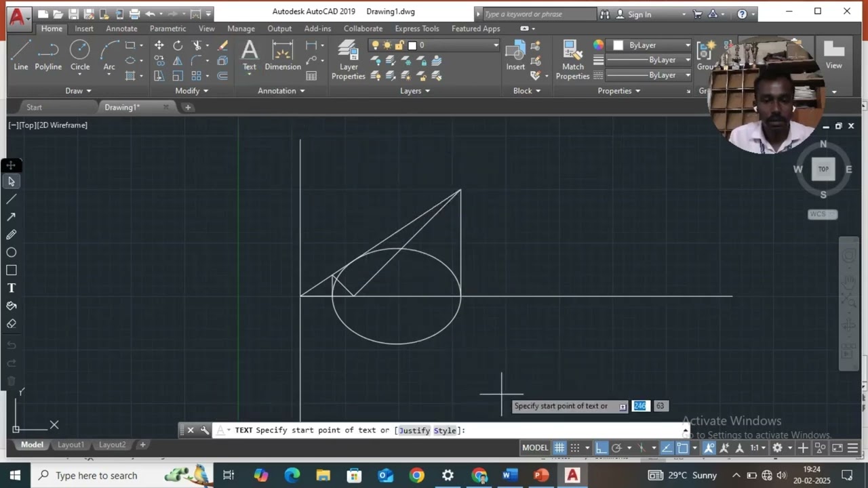Viewport: 868px width, 488px height.
Task: Click the layer 0 color swatch
Action: [412, 45]
